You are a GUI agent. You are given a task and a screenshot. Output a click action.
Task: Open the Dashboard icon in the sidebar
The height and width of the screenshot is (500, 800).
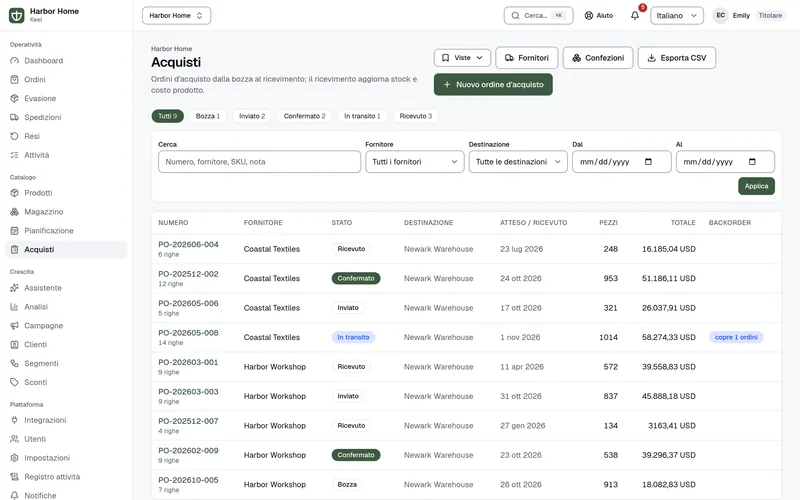coord(14,61)
